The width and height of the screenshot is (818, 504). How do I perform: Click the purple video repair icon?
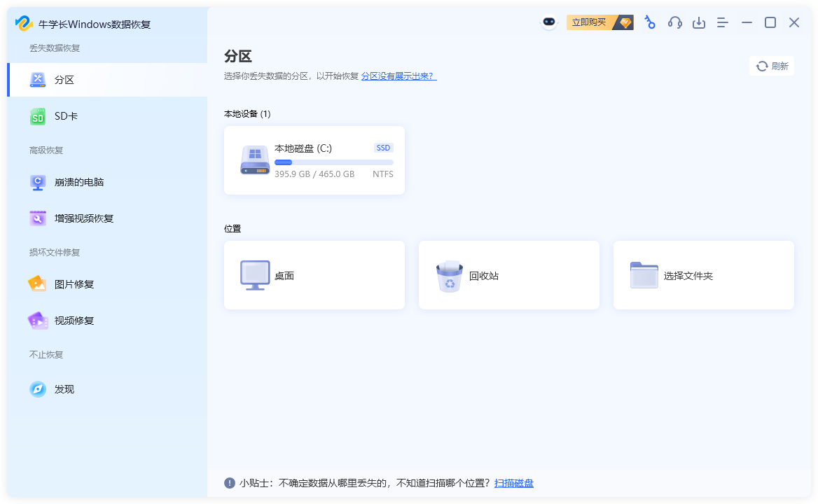[38, 321]
